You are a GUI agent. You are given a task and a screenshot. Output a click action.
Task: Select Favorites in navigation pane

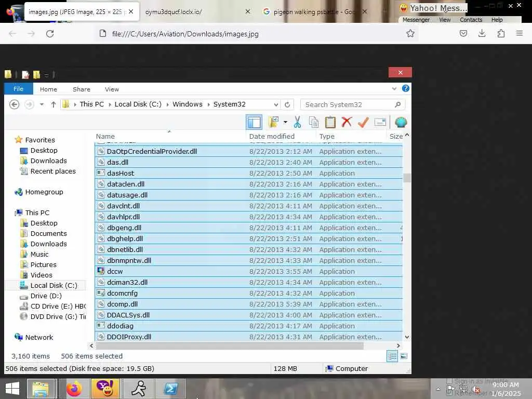(x=39, y=140)
